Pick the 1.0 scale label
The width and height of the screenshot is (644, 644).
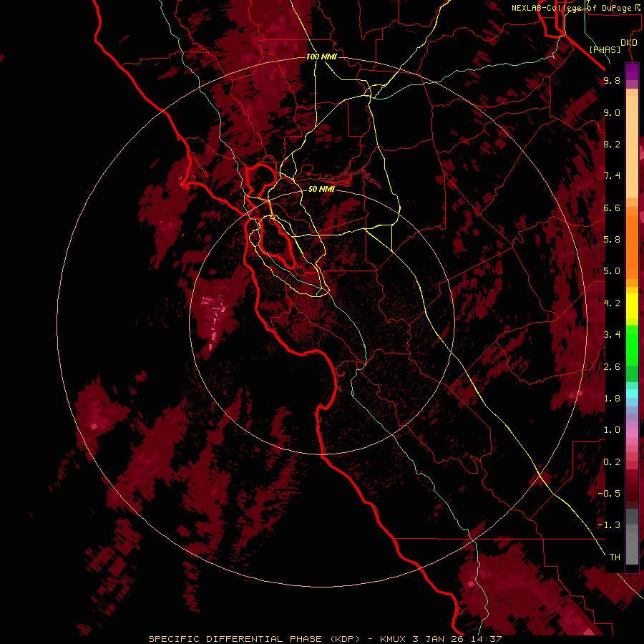612,430
